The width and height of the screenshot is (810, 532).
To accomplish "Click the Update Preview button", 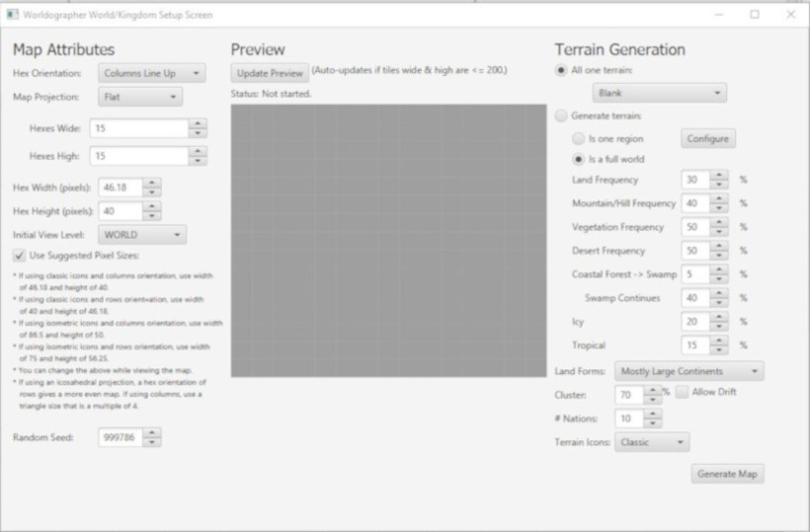I will [x=269, y=73].
